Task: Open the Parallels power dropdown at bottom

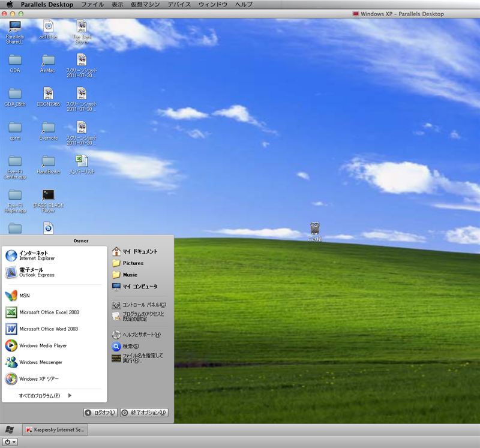Action: point(10,442)
